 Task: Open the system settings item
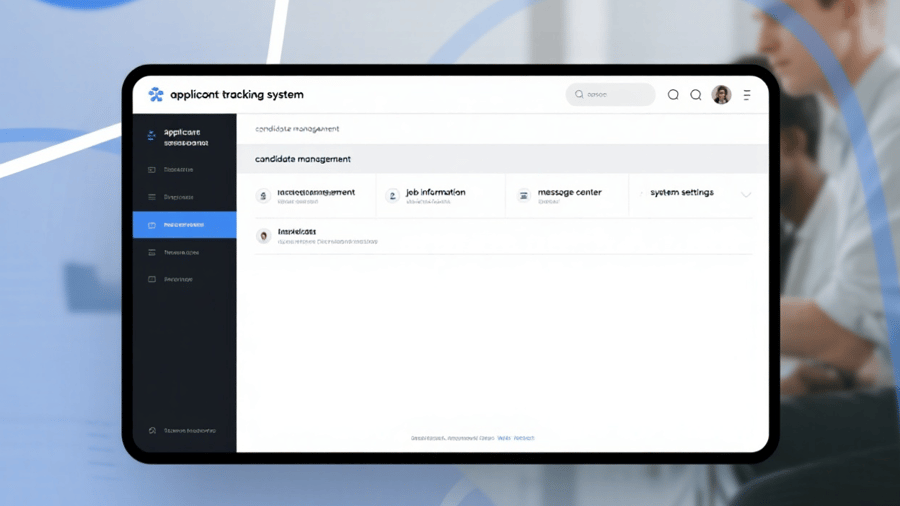point(682,193)
